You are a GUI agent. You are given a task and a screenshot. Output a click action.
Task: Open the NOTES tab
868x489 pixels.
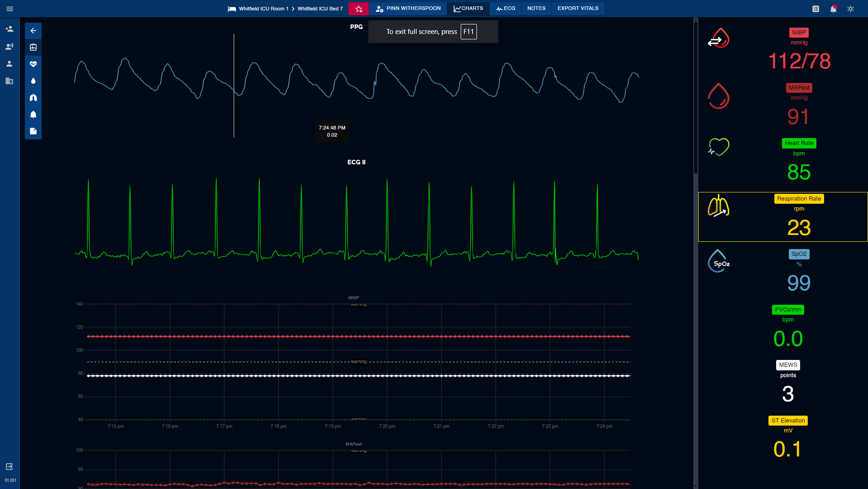(x=536, y=8)
